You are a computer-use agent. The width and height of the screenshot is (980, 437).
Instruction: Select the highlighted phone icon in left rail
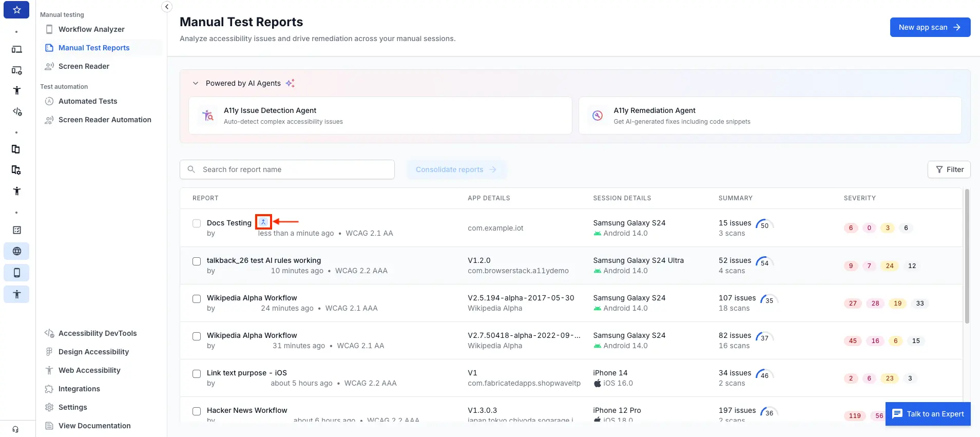coord(16,273)
